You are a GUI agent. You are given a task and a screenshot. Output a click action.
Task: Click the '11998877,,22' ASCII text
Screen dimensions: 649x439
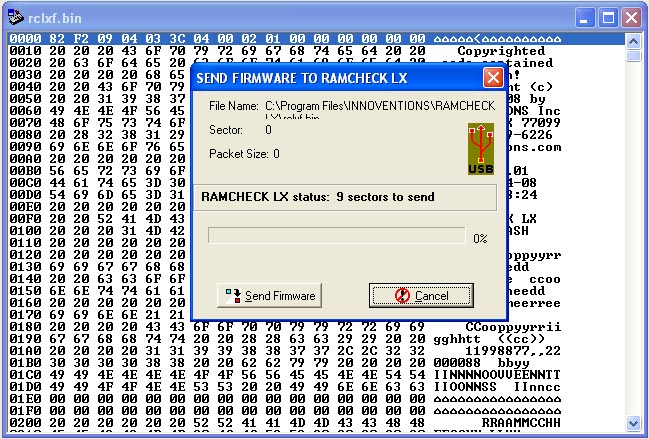pyautogui.click(x=513, y=351)
